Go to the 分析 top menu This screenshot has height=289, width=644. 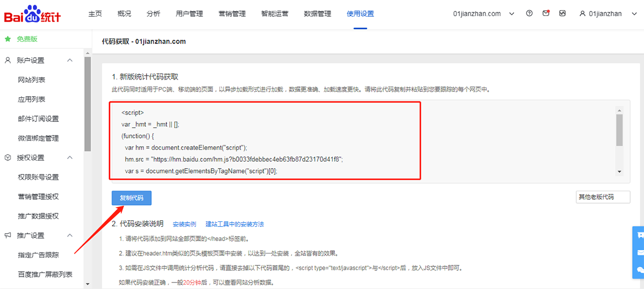153,14
